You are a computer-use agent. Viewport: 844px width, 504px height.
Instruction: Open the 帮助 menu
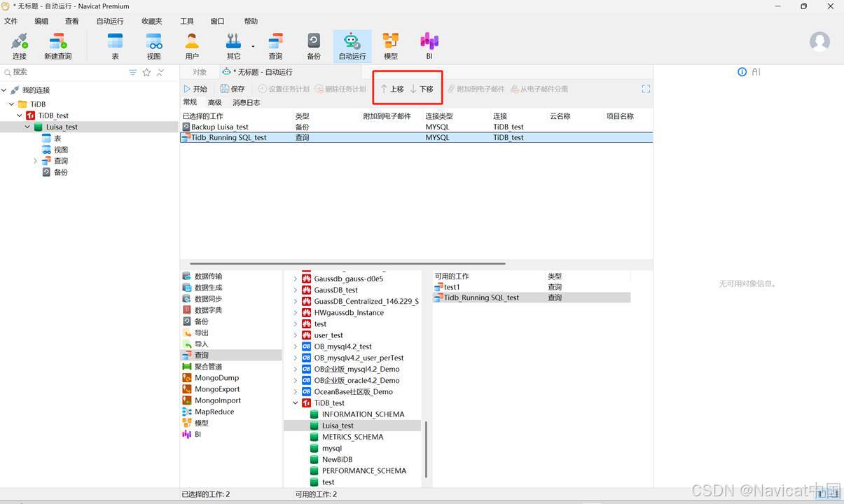pyautogui.click(x=251, y=21)
